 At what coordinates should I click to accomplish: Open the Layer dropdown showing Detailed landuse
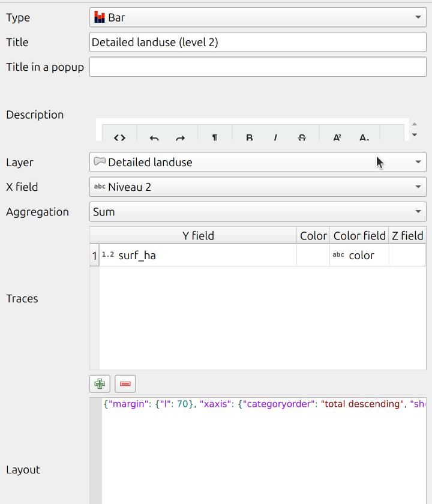click(258, 162)
